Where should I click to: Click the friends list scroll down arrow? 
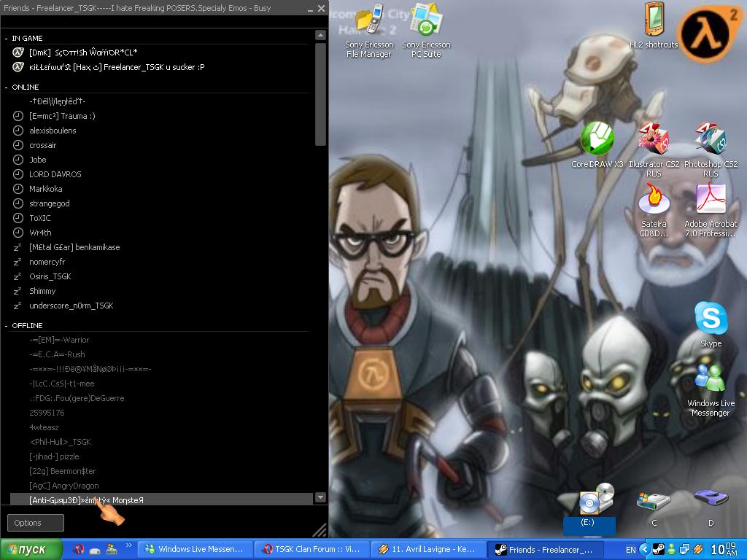click(x=320, y=497)
